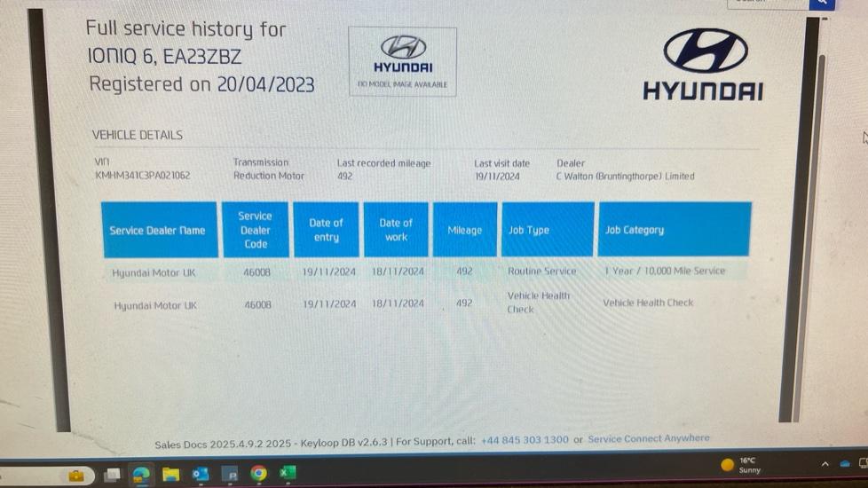Click the Vehicle Health Check job category cell
Viewport: 868px width, 488px height.
coord(648,303)
